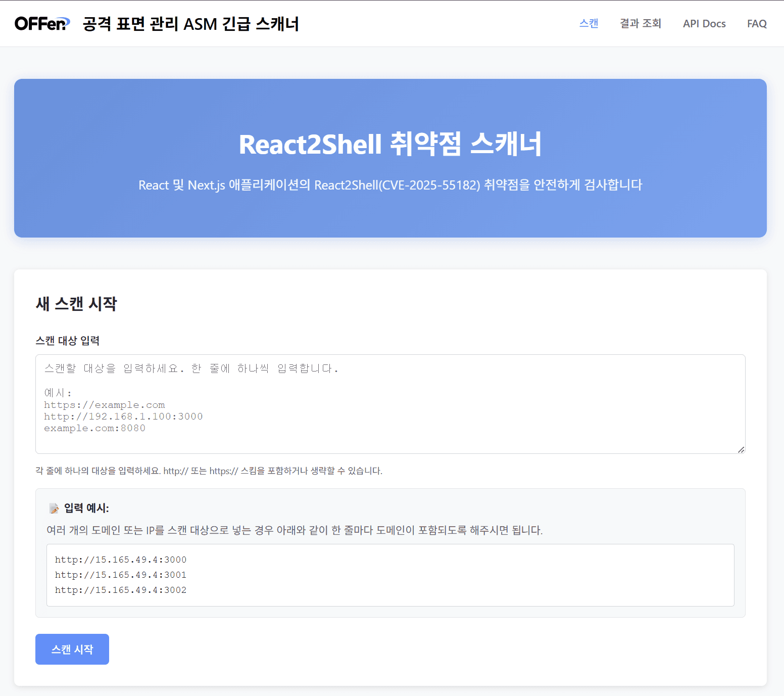Open the FAQ page

click(756, 23)
